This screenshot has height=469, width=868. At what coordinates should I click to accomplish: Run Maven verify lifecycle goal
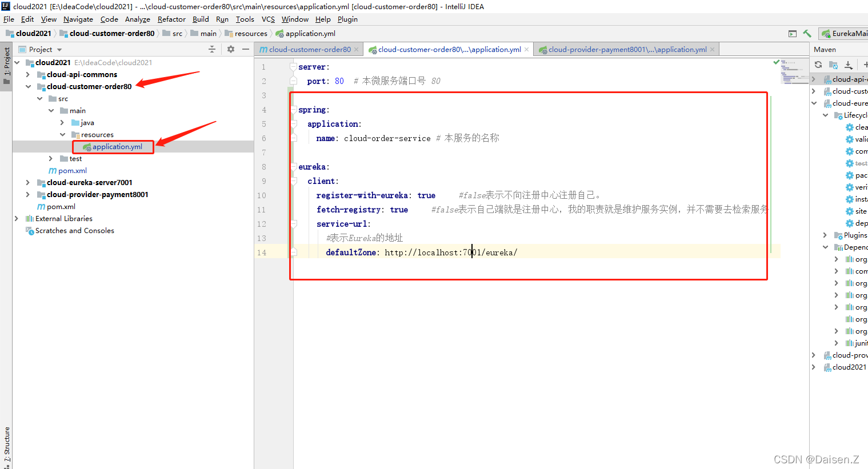tap(857, 187)
